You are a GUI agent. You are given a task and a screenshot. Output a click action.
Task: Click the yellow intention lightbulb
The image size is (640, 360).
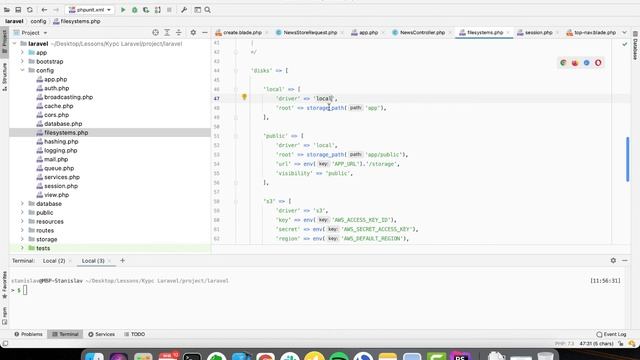[x=244, y=97]
